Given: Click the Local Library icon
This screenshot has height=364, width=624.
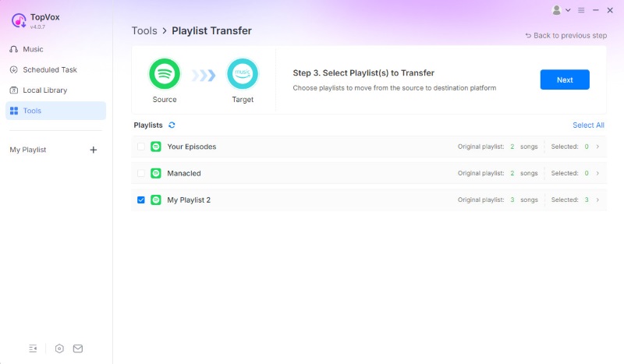Looking at the screenshot, I should click(14, 90).
